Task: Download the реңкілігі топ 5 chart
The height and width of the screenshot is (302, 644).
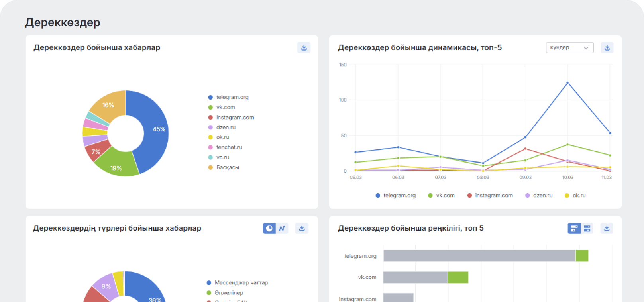Action: click(607, 228)
